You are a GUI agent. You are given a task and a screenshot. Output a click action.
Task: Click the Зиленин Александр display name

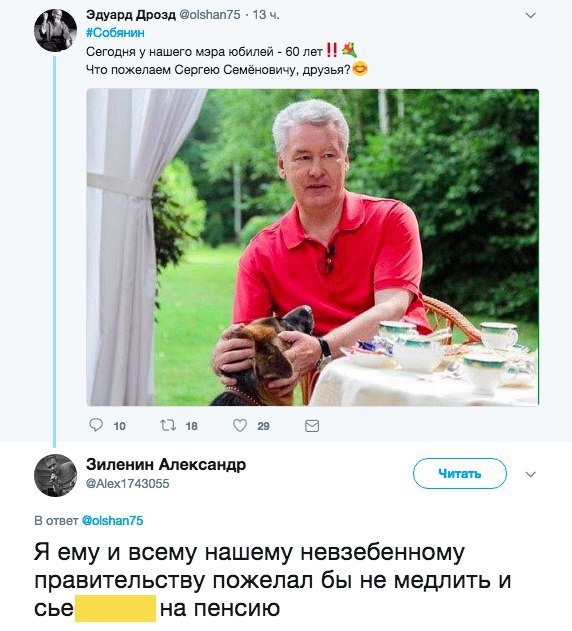[x=166, y=464]
